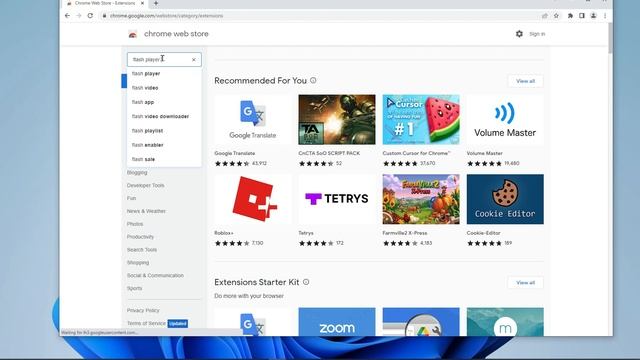Open Cookie-Editor extension thumbnail

tap(505, 199)
